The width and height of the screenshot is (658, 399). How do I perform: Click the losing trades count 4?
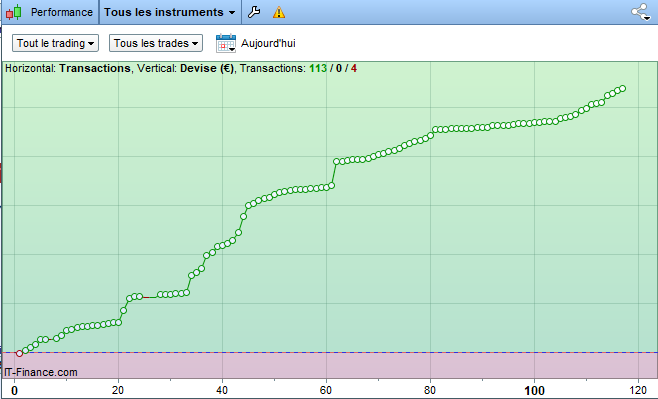[354, 68]
